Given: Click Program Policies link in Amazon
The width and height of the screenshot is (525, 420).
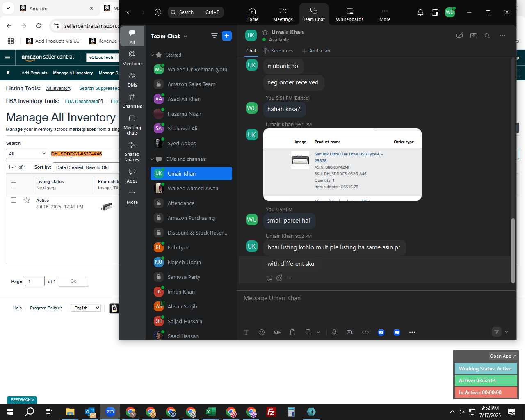Looking at the screenshot, I should tap(46, 308).
